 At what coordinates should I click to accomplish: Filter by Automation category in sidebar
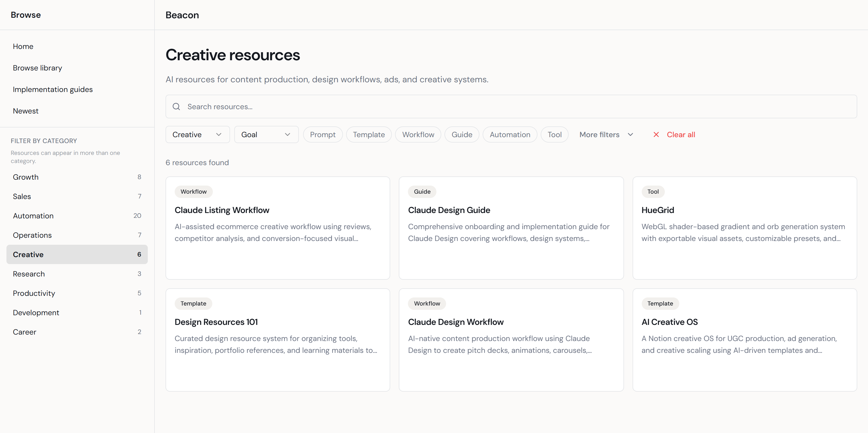77,216
